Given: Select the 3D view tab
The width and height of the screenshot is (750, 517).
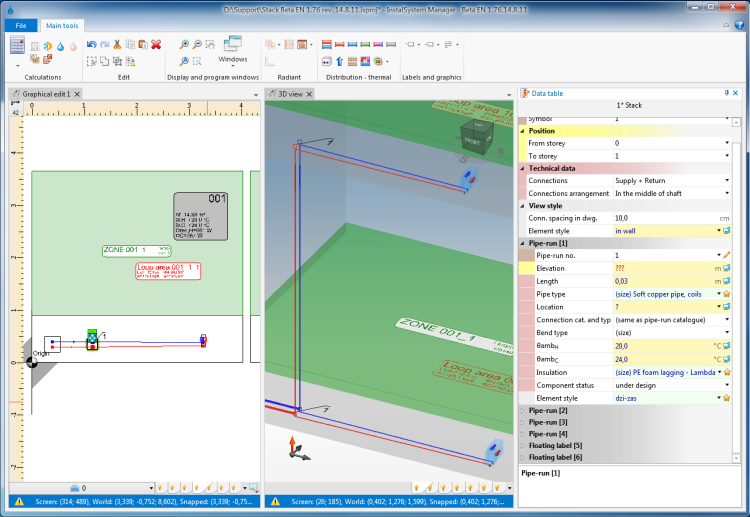Looking at the screenshot, I should coord(290,94).
